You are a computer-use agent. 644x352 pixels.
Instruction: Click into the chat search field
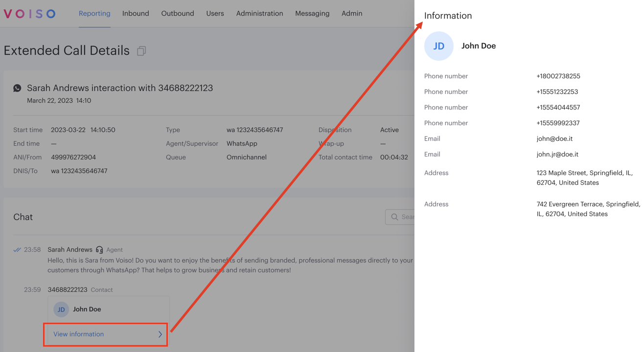point(407,217)
